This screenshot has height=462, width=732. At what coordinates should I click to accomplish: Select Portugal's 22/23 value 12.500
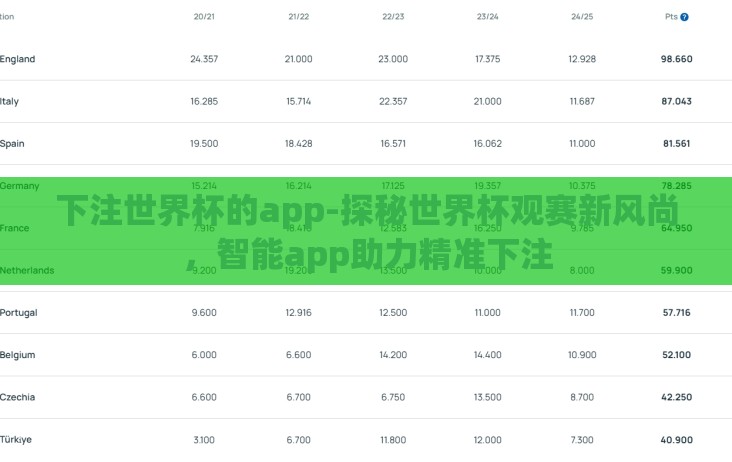[393, 313]
